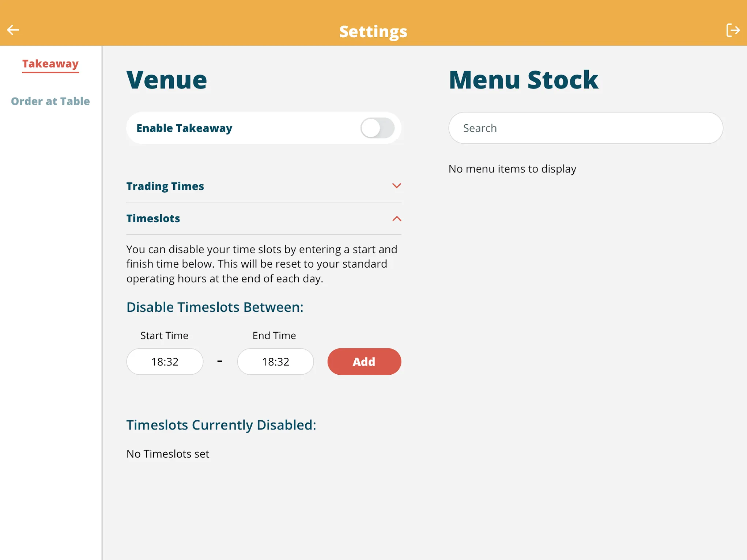Click the End Time field icon
Viewport: 747px width, 560px height.
[x=275, y=360]
